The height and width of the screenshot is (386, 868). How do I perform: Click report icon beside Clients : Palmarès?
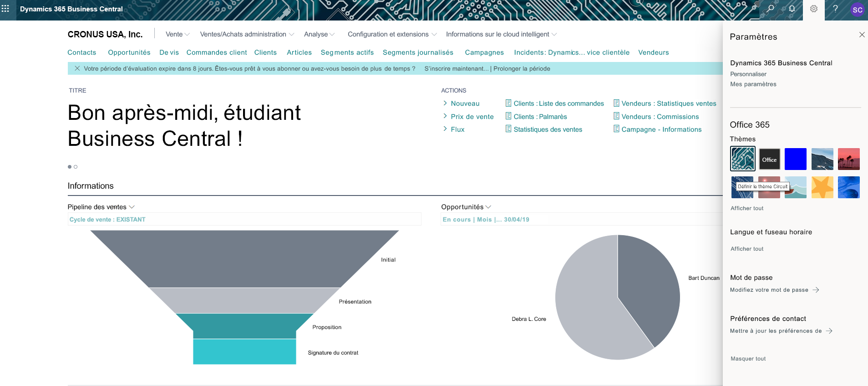[508, 116]
